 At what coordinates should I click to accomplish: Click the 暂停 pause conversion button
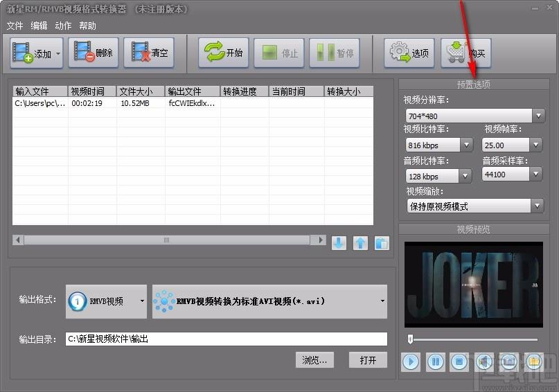[x=335, y=53]
